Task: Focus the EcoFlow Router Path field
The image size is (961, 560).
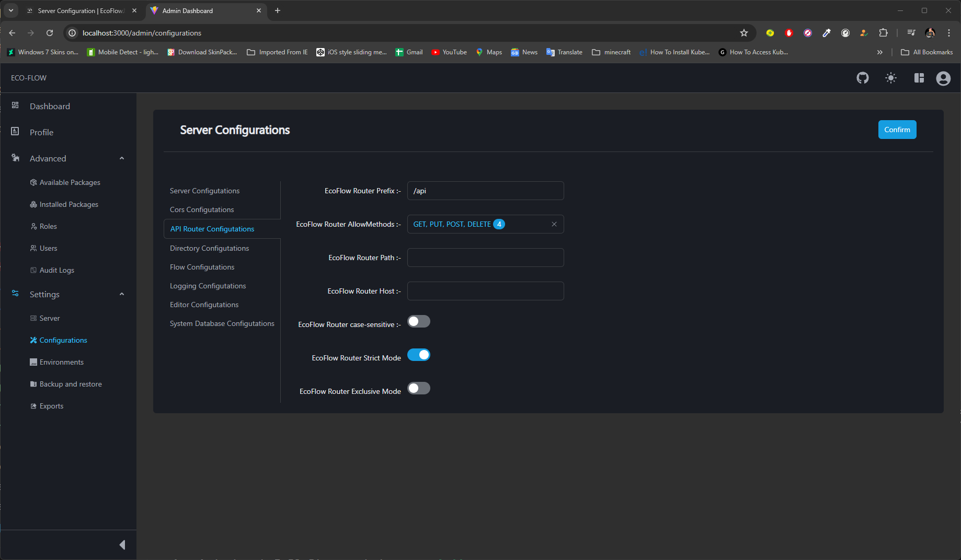Action: [x=485, y=258]
